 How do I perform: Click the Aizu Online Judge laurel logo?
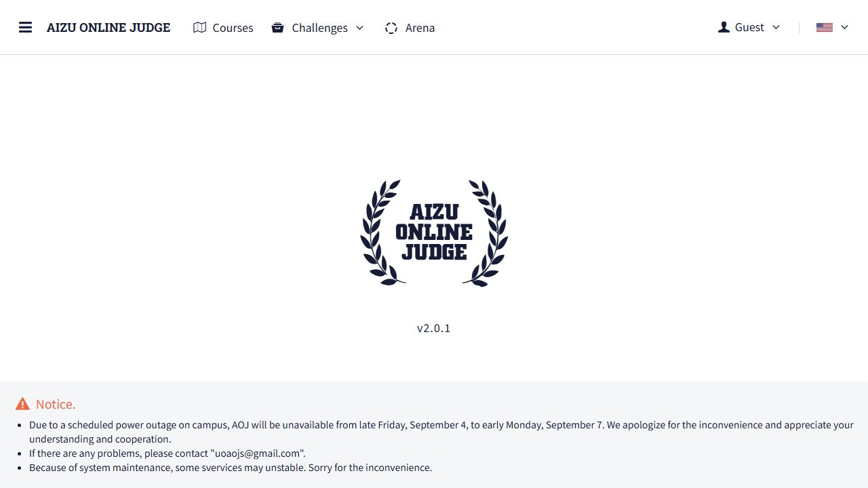tap(434, 232)
